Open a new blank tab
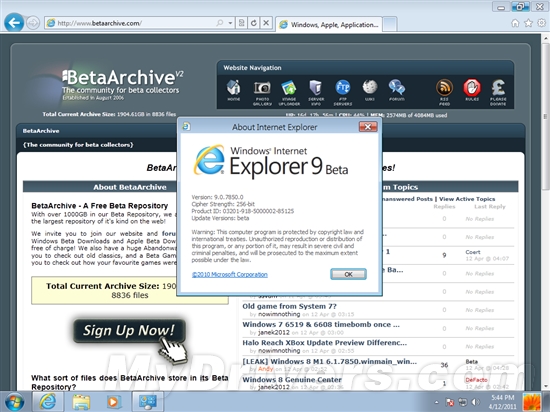550x412 pixels. click(x=390, y=24)
